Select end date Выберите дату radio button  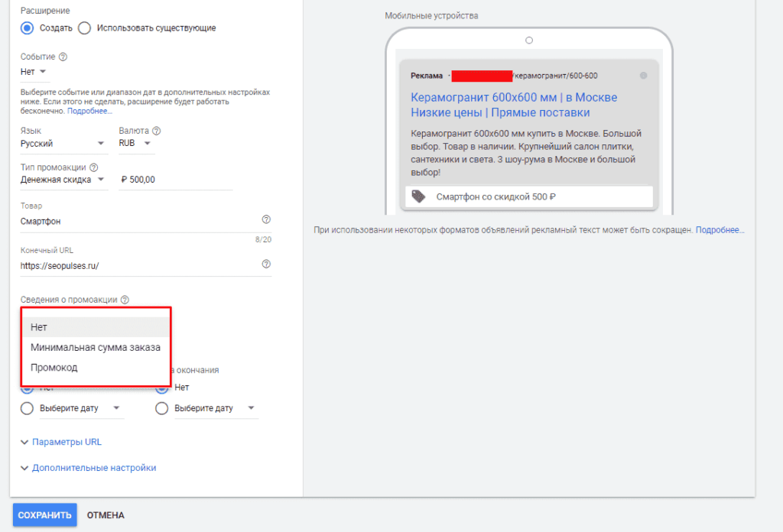point(162,409)
